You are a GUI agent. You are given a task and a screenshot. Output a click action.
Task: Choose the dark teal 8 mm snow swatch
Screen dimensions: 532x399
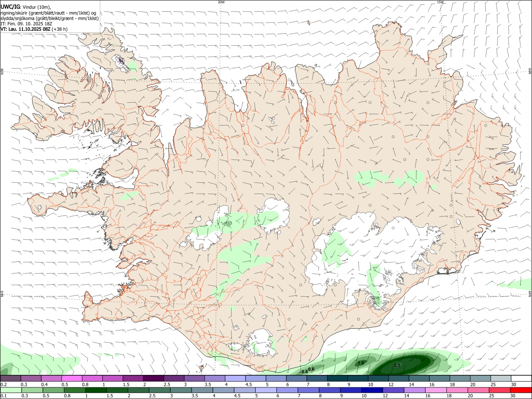coord(337,379)
